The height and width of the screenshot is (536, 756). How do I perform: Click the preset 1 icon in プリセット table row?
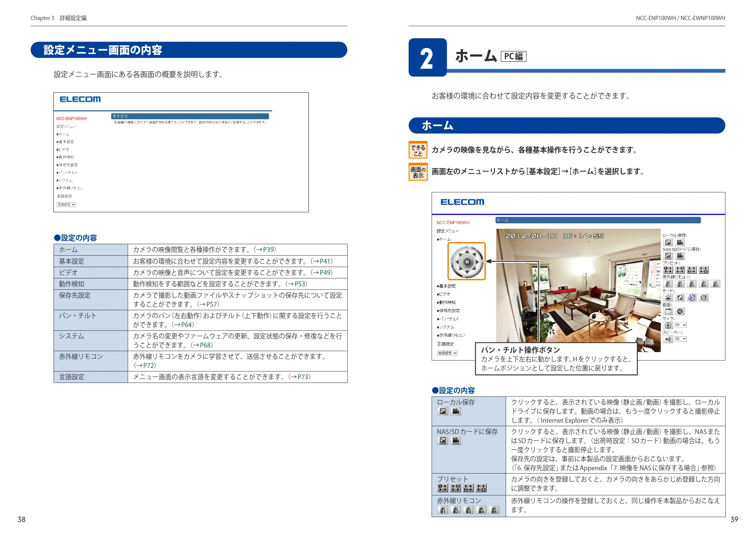click(443, 488)
